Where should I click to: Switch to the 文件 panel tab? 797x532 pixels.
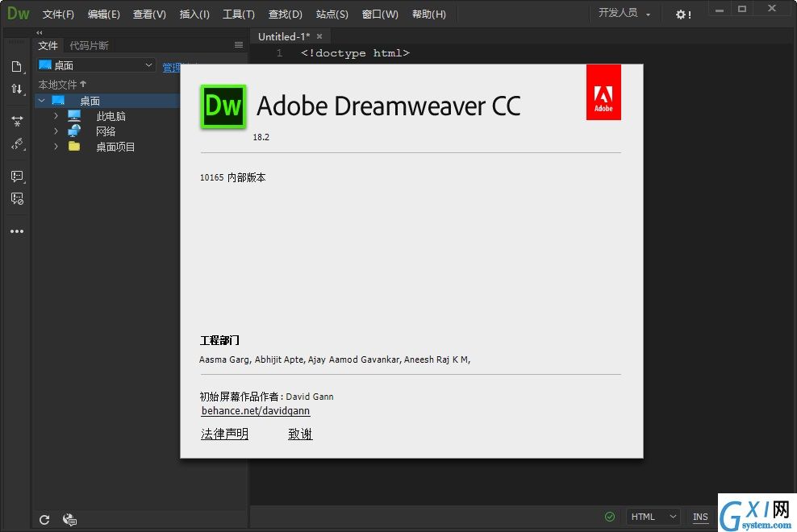[48, 45]
